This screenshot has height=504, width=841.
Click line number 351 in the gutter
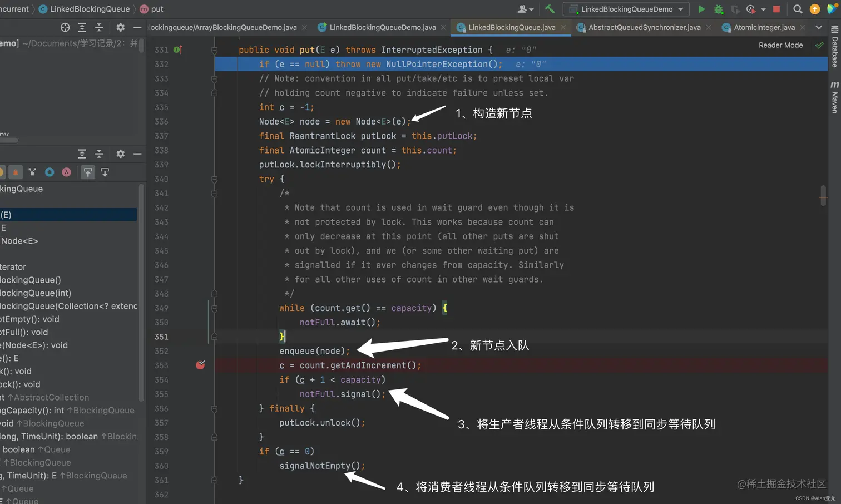(161, 337)
